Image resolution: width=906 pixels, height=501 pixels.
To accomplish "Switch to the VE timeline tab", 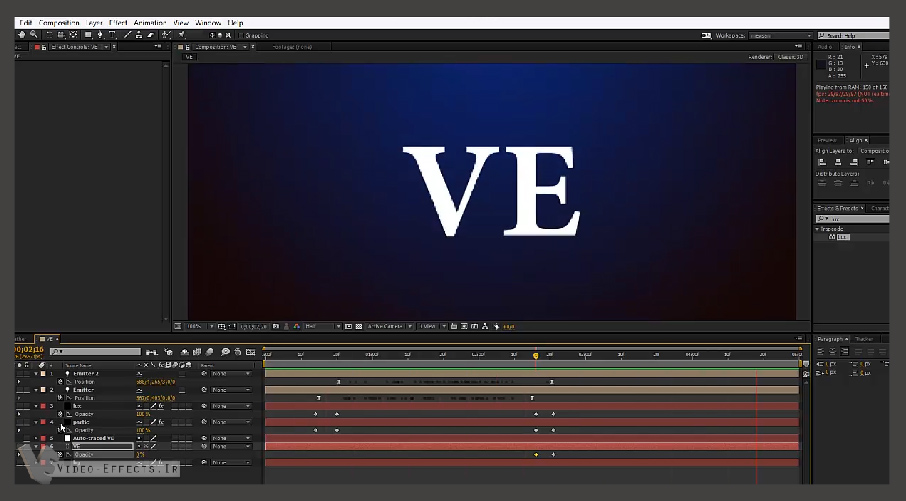I will [x=49, y=339].
